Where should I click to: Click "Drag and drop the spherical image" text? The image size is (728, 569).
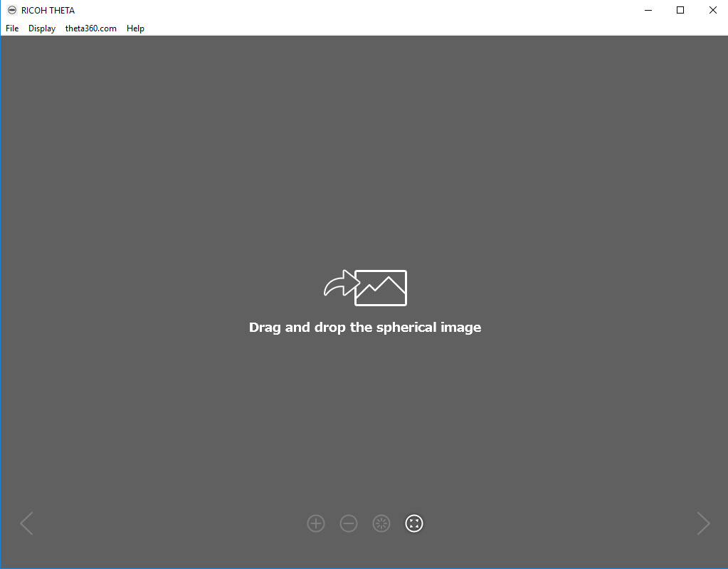365,328
